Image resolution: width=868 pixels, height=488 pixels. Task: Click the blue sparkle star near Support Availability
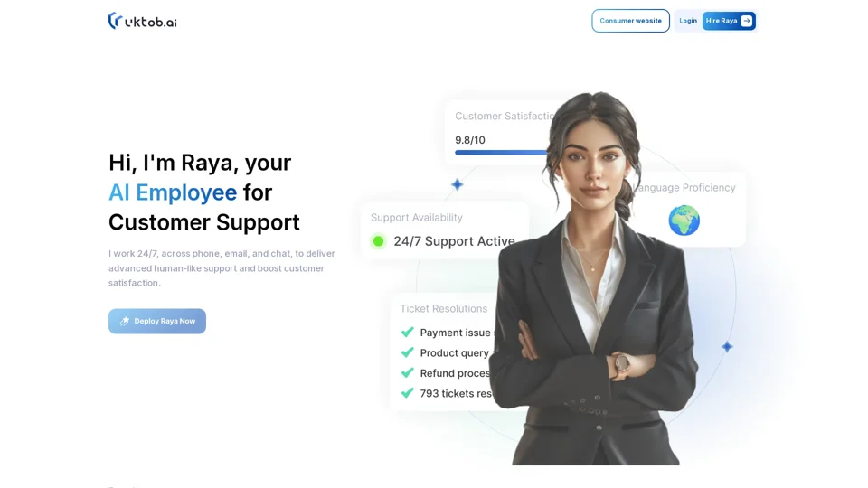tap(457, 184)
